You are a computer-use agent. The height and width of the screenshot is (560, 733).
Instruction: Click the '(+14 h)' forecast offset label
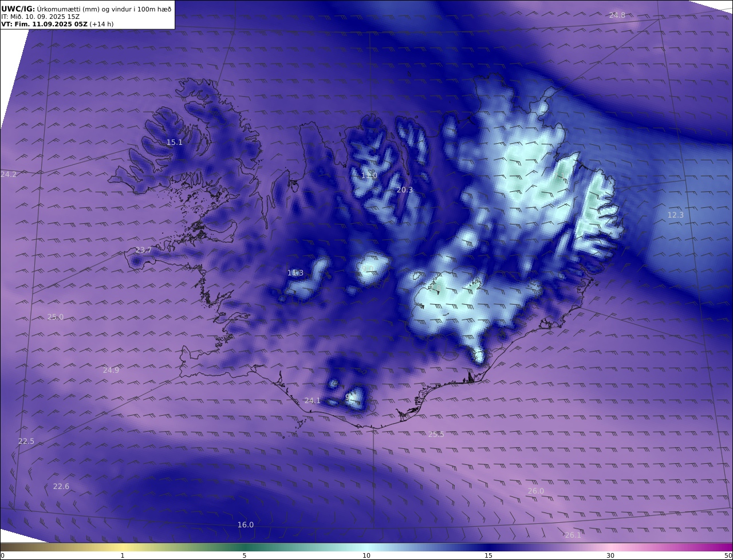[102, 25]
